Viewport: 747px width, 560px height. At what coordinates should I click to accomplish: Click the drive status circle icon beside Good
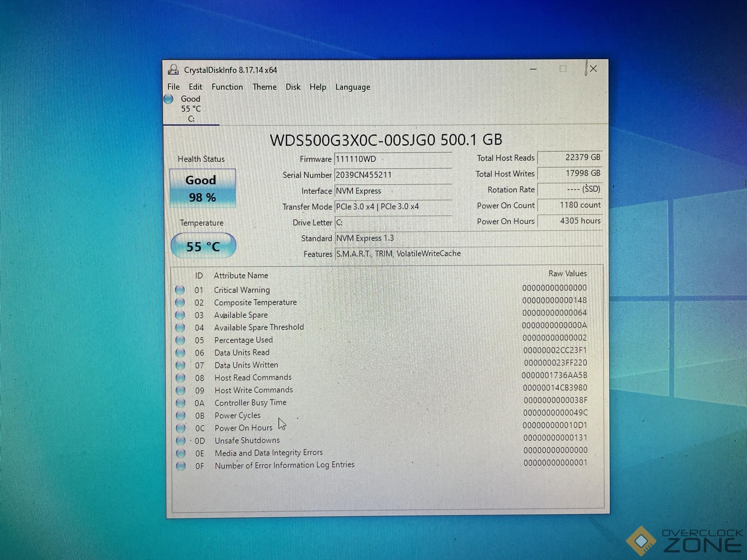pos(169,99)
